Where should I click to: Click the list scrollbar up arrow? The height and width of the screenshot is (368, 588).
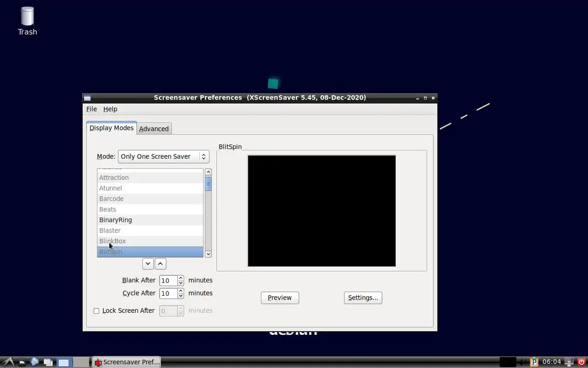coord(208,172)
